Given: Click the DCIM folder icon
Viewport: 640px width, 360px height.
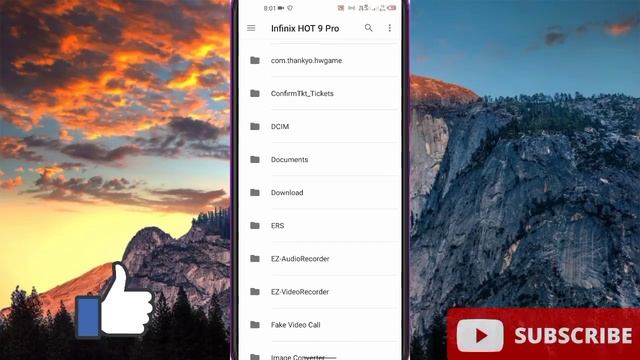Looking at the screenshot, I should click(255, 127).
